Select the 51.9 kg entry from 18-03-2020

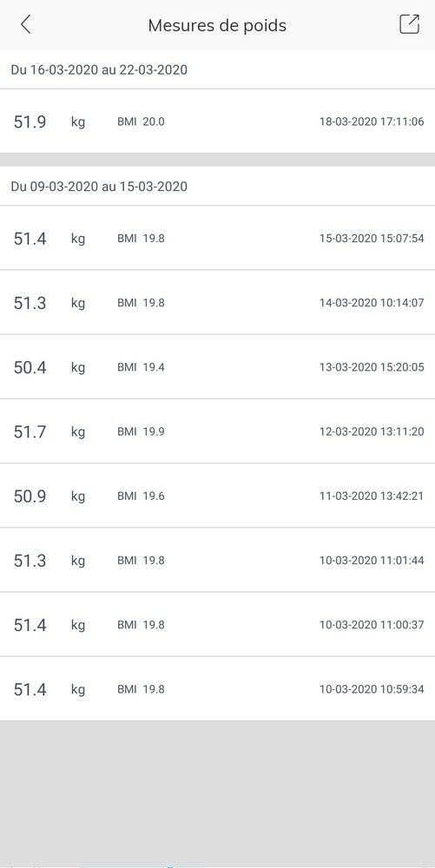click(x=217, y=122)
